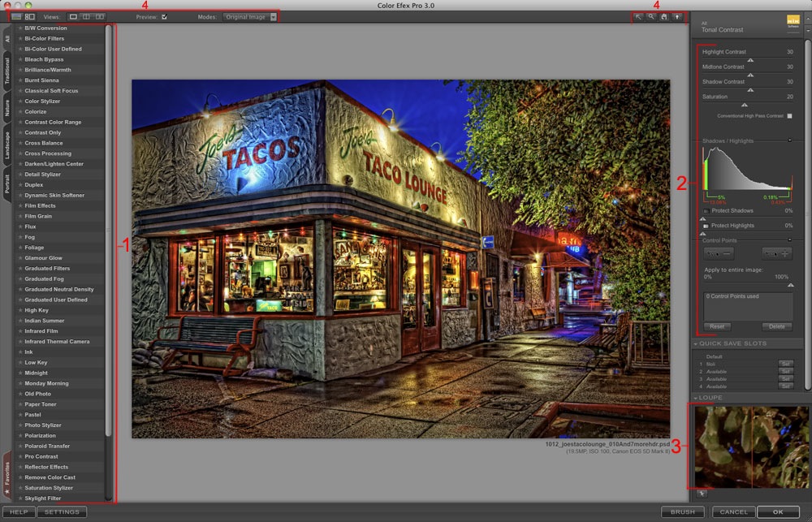
Task: Click the background color lightbulb icon
Action: tap(677, 17)
